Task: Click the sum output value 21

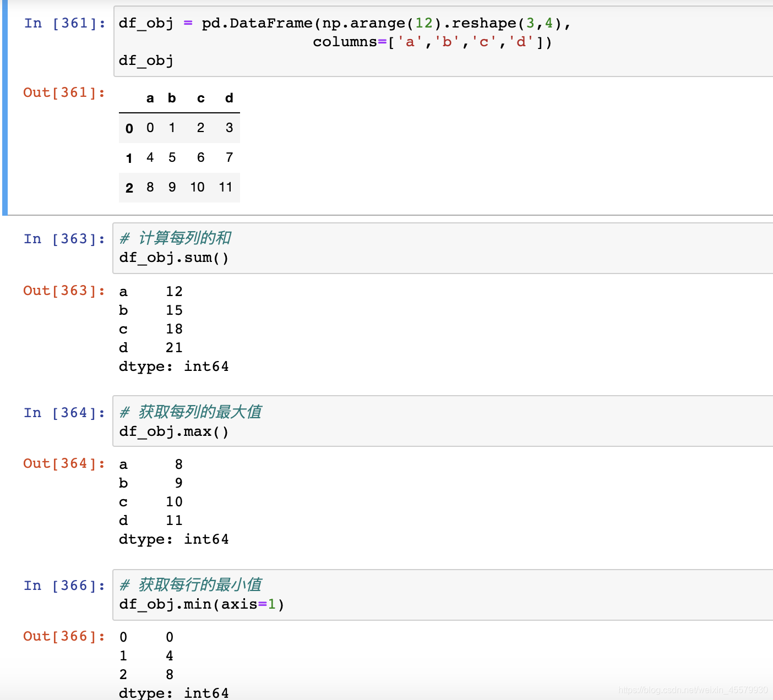Action: click(174, 348)
